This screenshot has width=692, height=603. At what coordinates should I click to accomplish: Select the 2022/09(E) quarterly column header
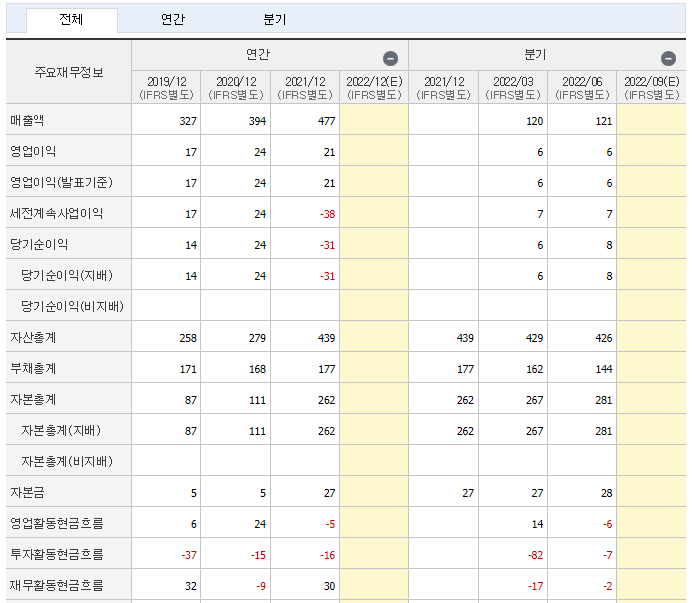[651, 88]
